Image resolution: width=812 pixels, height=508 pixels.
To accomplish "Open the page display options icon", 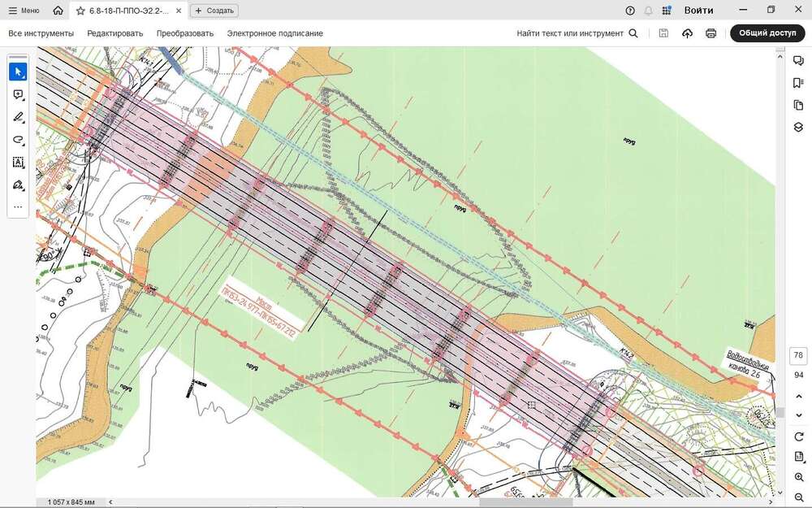I will click(x=798, y=457).
